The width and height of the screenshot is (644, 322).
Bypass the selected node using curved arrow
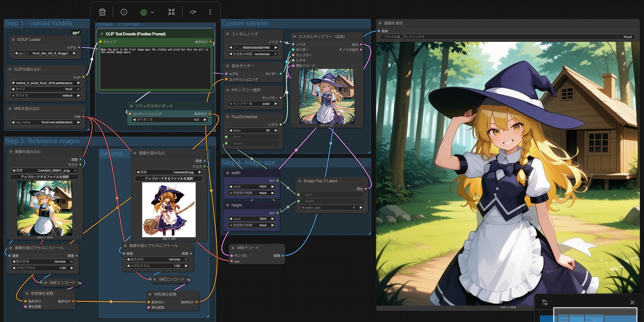tap(193, 12)
